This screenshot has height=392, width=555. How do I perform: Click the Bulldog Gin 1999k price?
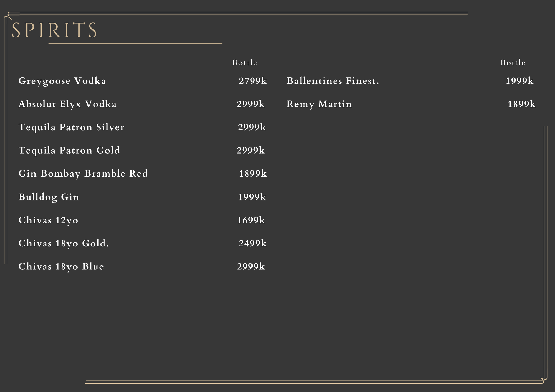pos(252,197)
